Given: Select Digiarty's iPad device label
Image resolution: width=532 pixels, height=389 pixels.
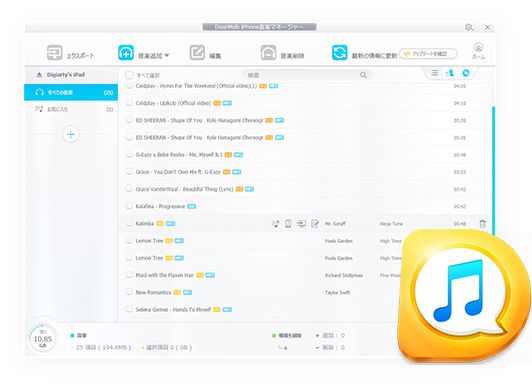Looking at the screenshot, I should click(x=66, y=75).
